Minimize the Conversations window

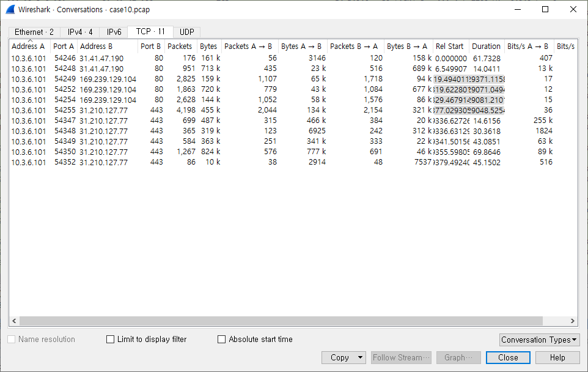518,9
